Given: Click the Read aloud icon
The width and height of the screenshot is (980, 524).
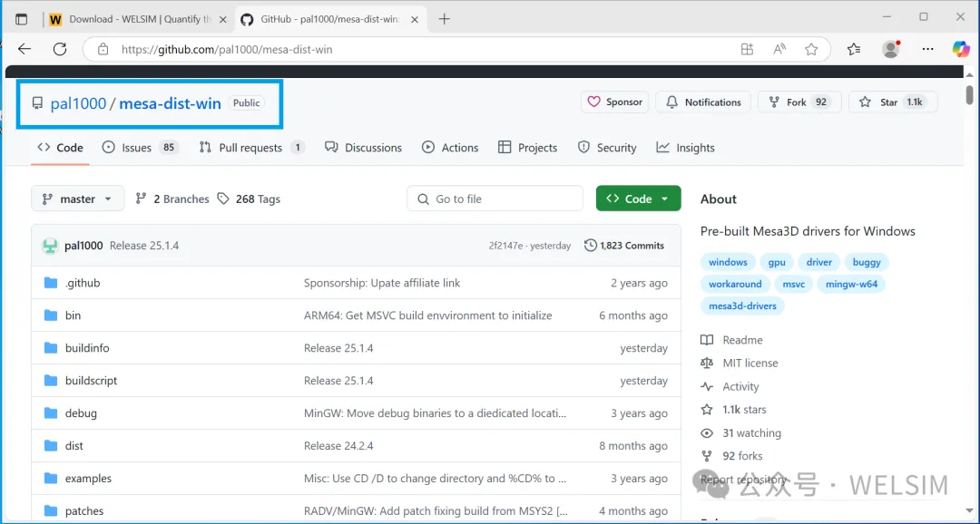Looking at the screenshot, I should pos(779,49).
